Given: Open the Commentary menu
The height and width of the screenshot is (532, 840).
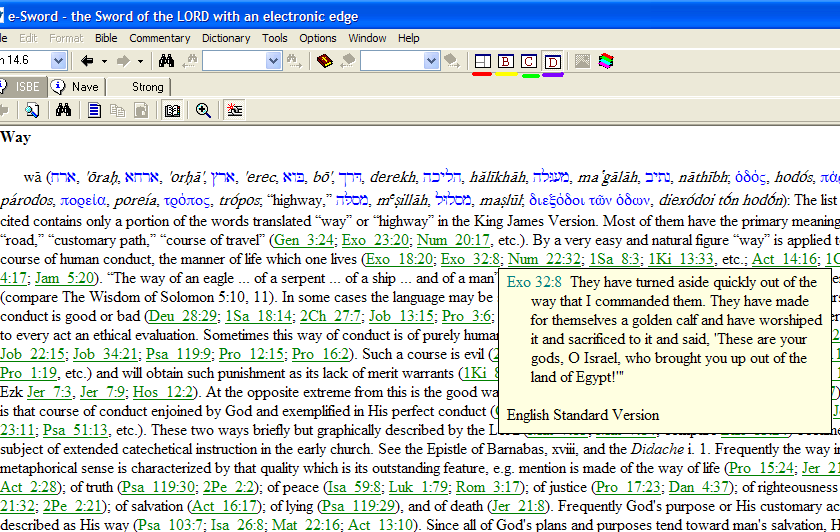Looking at the screenshot, I should pos(159,38).
